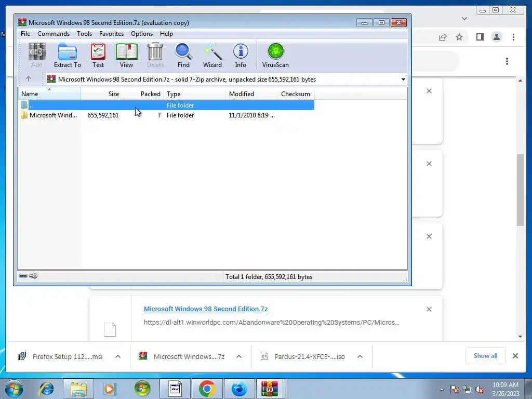The height and width of the screenshot is (399, 532).
Task: Open Firefox Setup msi download options chevron
Action: point(118,356)
